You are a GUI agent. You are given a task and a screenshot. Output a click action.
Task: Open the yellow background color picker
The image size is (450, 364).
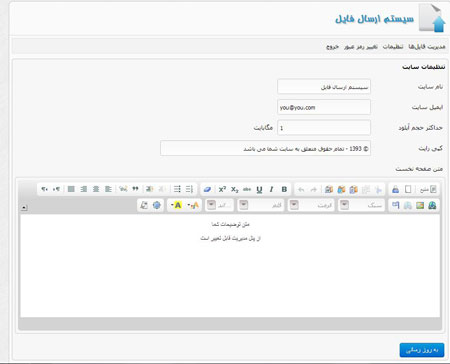tap(176, 205)
